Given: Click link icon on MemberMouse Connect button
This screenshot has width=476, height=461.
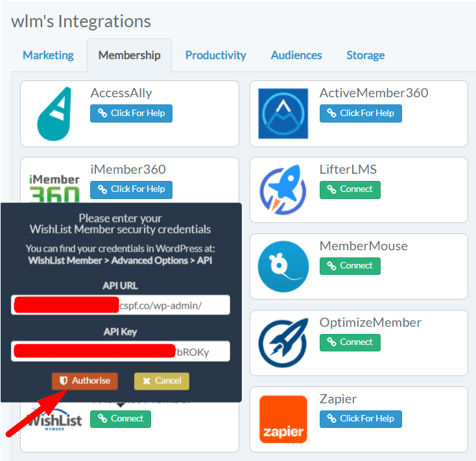Looking at the screenshot, I should tap(331, 266).
